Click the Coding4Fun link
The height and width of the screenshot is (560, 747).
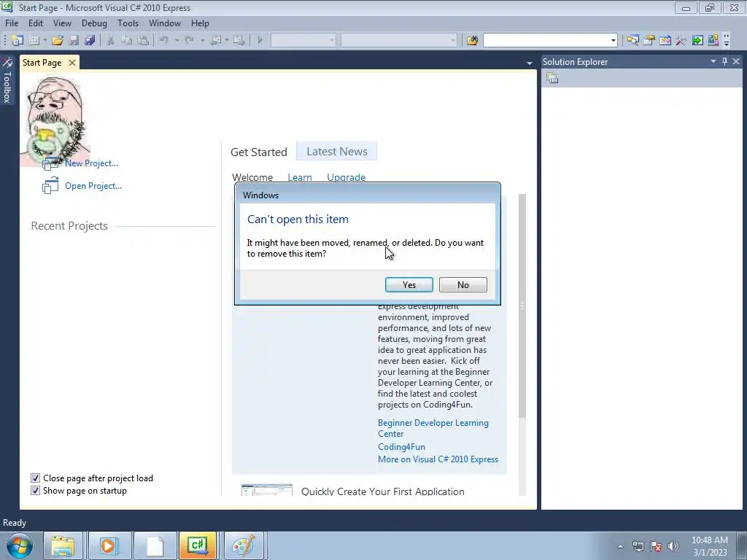pos(402,447)
